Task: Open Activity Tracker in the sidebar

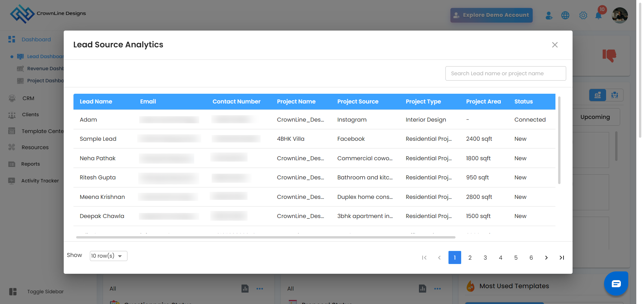Action: pyautogui.click(x=34, y=181)
